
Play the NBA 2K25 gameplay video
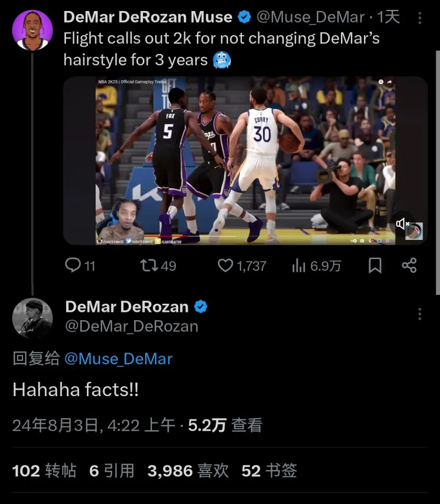[245, 161]
